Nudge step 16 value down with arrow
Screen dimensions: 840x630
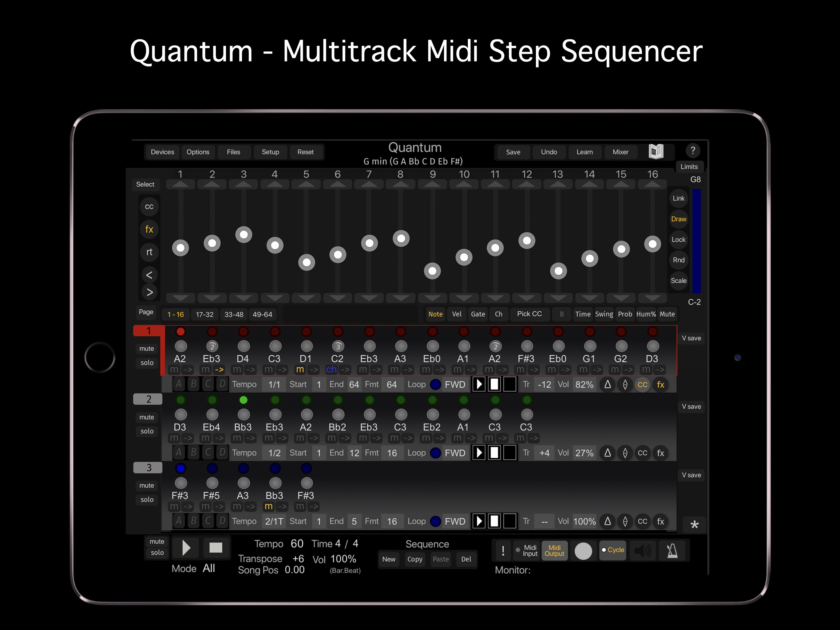pyautogui.click(x=652, y=297)
